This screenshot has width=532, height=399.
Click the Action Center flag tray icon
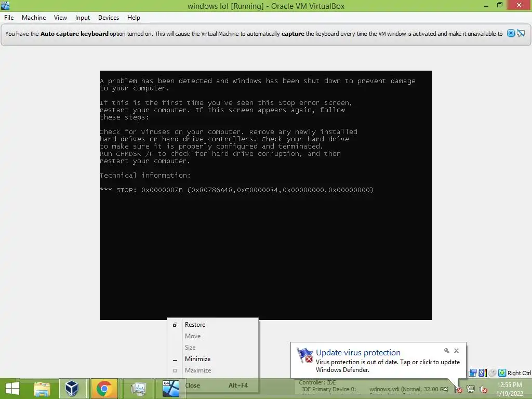coord(458,389)
